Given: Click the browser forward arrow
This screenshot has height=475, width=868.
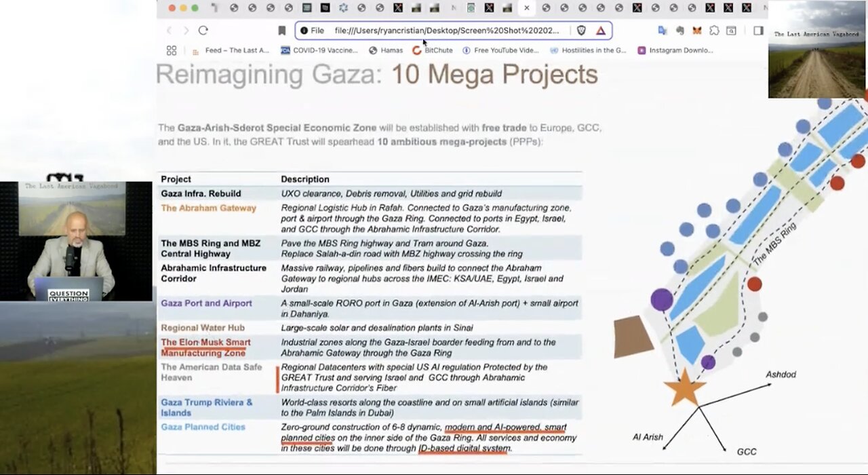Looking at the screenshot, I should [186, 31].
